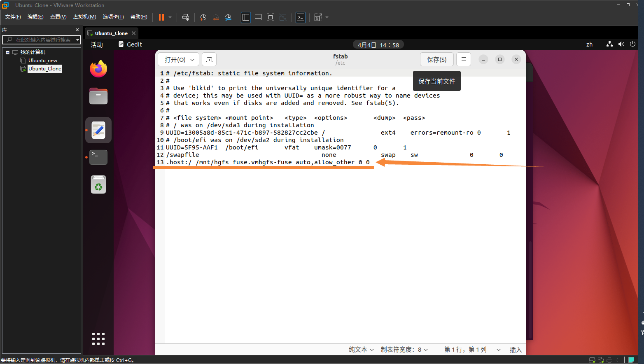Pause the virtual machine

161,17
